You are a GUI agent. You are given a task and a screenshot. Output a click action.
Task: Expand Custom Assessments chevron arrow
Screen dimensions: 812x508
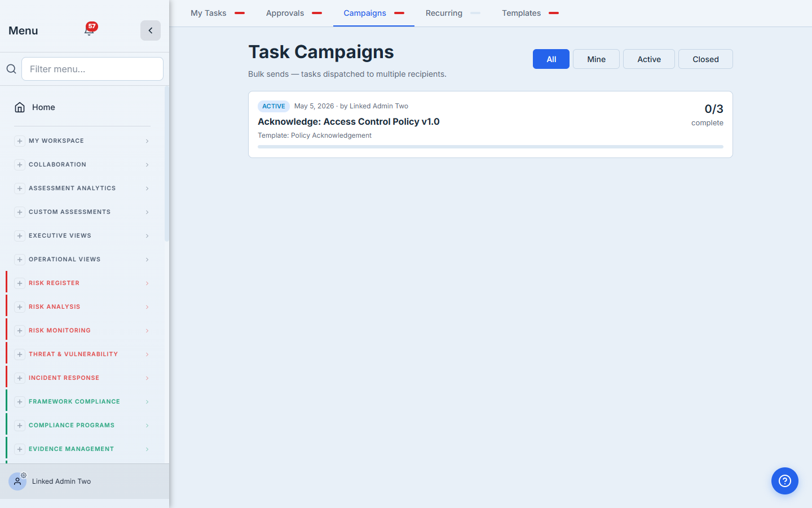[x=147, y=212]
